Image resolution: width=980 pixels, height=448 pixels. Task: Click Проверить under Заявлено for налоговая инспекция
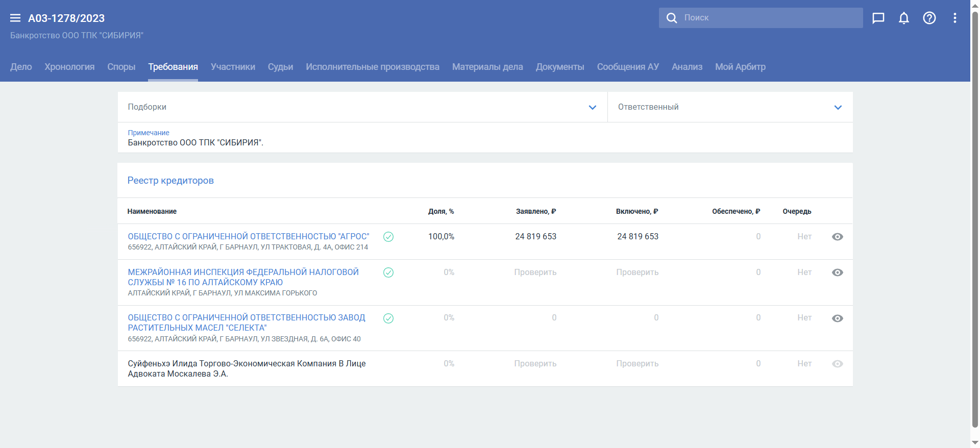[x=535, y=272]
